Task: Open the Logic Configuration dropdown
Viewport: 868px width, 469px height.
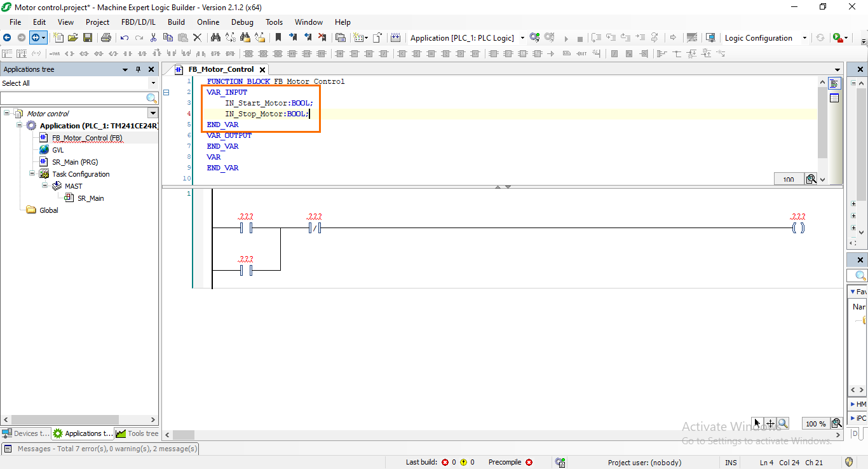Action: [804, 37]
